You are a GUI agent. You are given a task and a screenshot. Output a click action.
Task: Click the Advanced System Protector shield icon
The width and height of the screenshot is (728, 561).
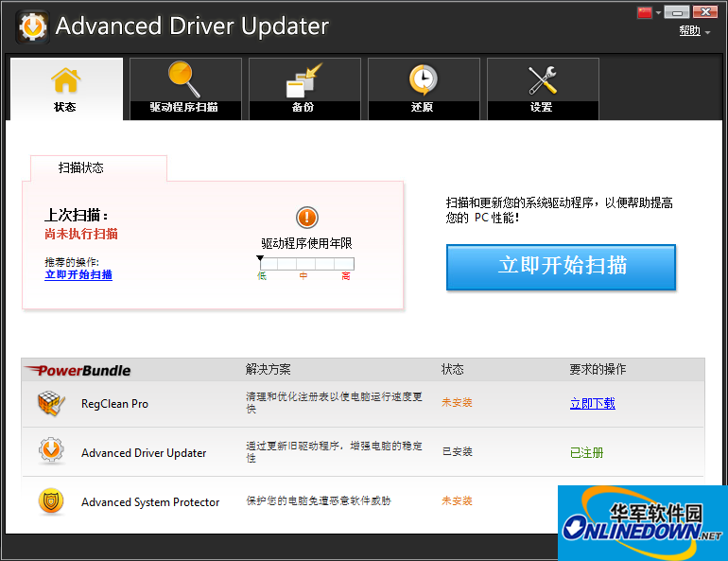(51, 500)
